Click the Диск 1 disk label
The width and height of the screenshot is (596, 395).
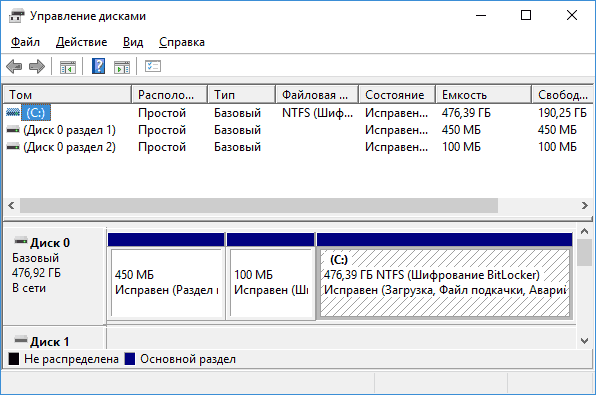50,341
